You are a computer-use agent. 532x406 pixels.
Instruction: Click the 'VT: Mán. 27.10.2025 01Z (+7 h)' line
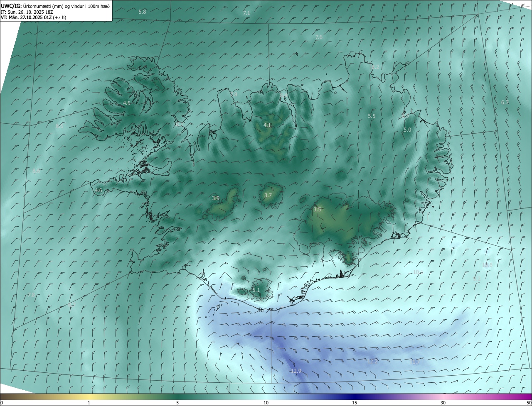[34, 17]
